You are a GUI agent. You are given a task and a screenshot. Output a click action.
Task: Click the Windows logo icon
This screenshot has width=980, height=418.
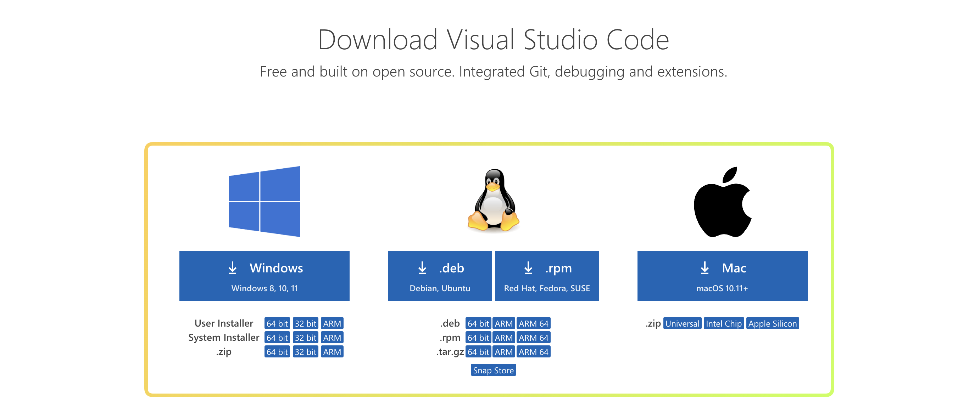(x=265, y=202)
